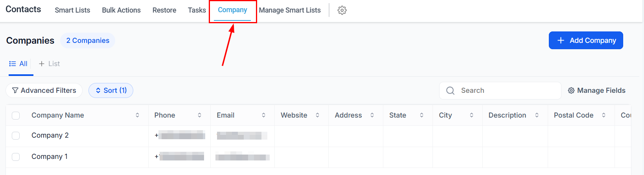The width and height of the screenshot is (644, 175).
Task: Switch to the Smart Lists tab
Action: point(72,10)
